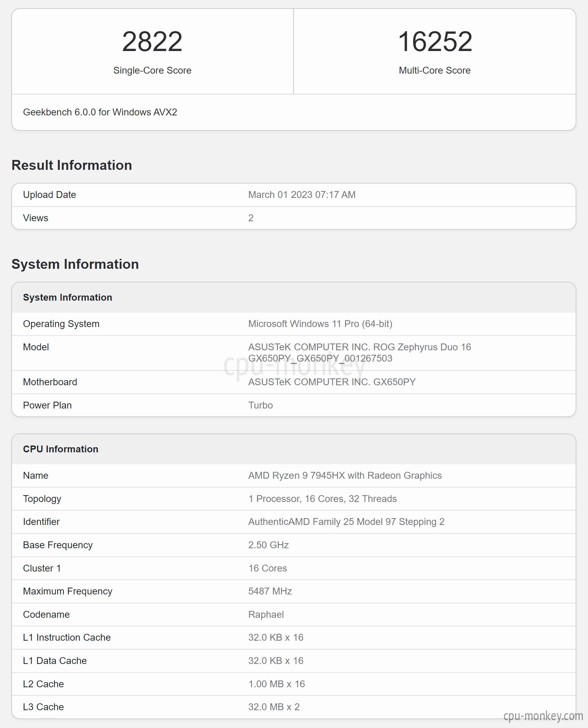Select ASUSTeK COMPUTER INC. GX650PY motherboard value

(332, 382)
